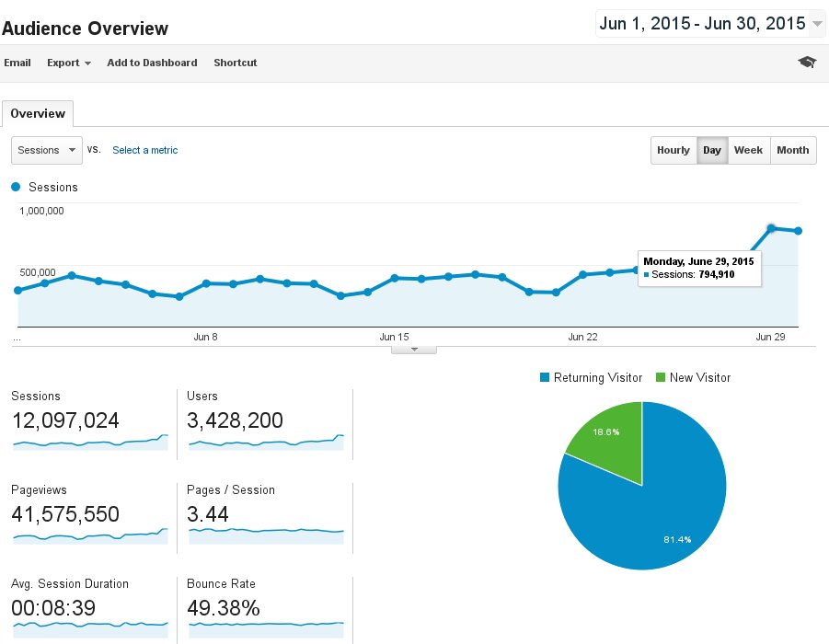Select the Overview tab

pos(38,114)
